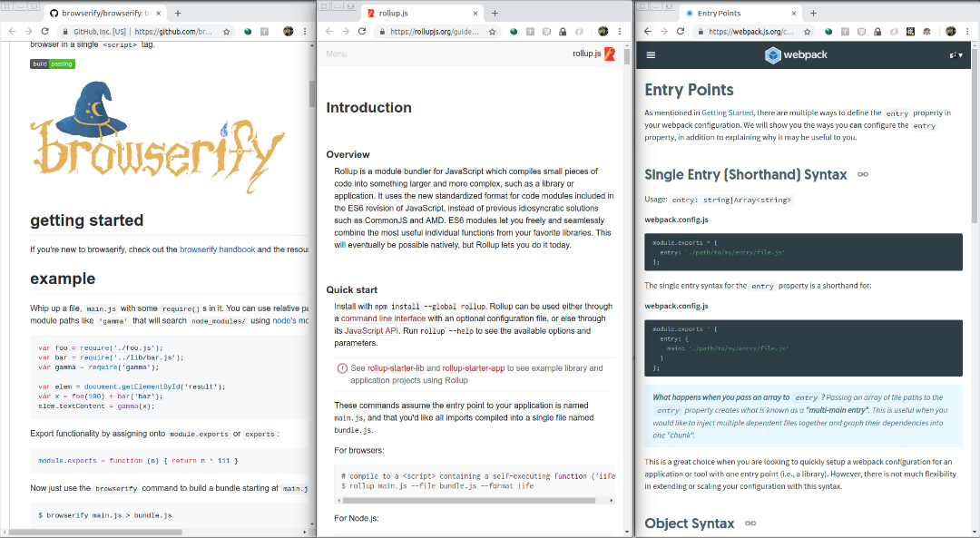Open the Getting Started link on webpack page
Screen dimensions: 980x538
(728, 113)
